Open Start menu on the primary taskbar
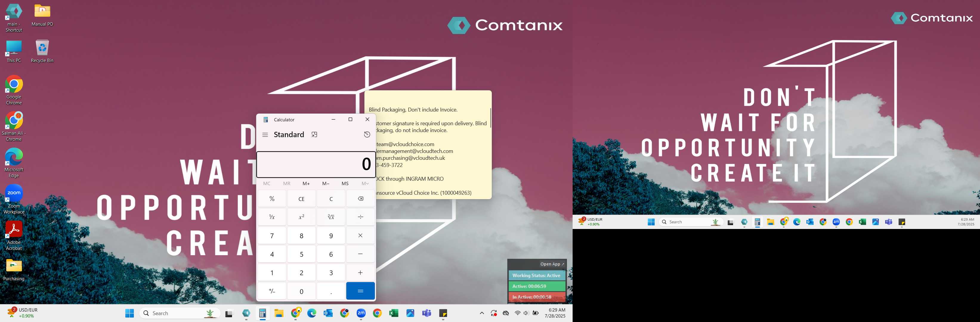 click(130, 313)
